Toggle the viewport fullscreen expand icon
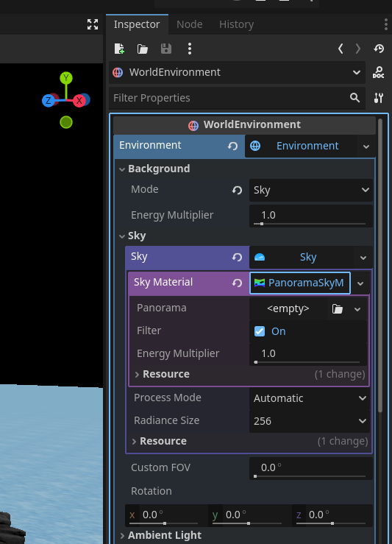Screen dimensions: 392x544 point(93,24)
